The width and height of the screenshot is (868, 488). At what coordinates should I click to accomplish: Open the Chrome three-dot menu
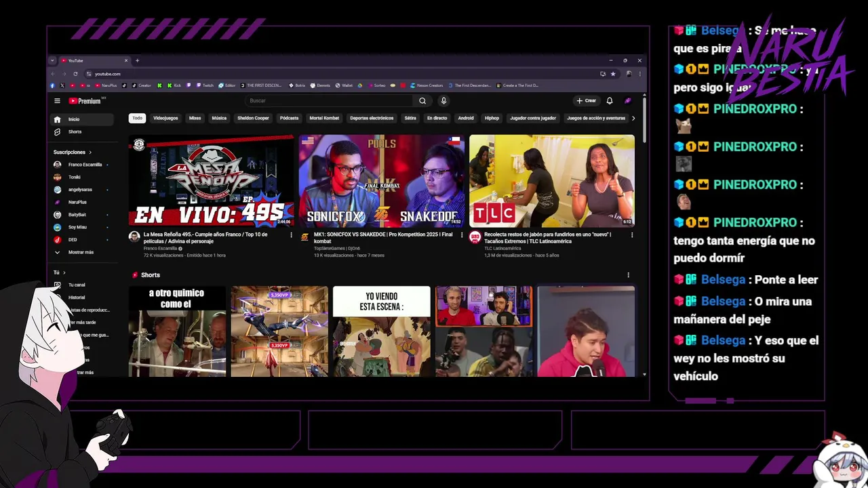[x=639, y=74]
